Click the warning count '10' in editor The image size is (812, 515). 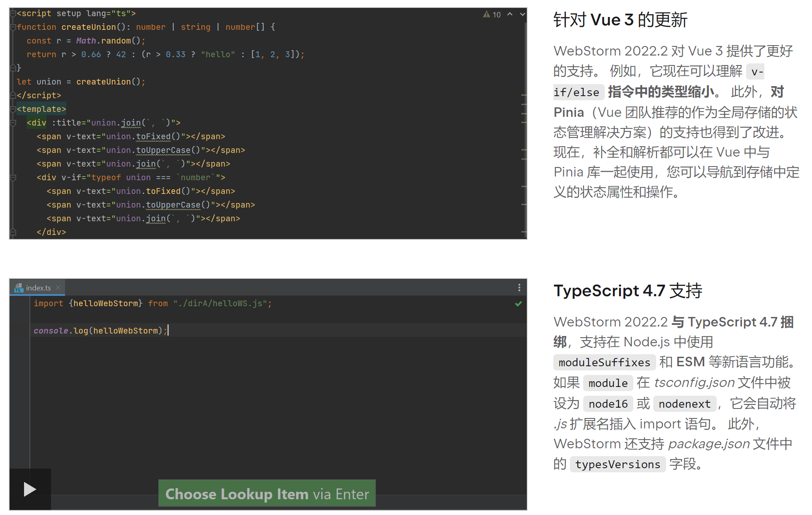[x=497, y=15]
